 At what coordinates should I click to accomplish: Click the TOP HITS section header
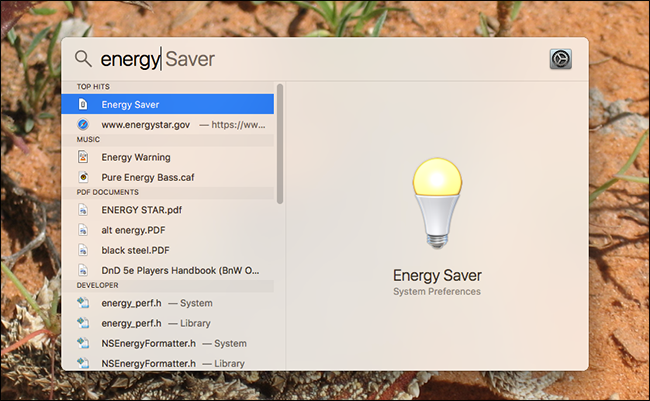tap(93, 87)
